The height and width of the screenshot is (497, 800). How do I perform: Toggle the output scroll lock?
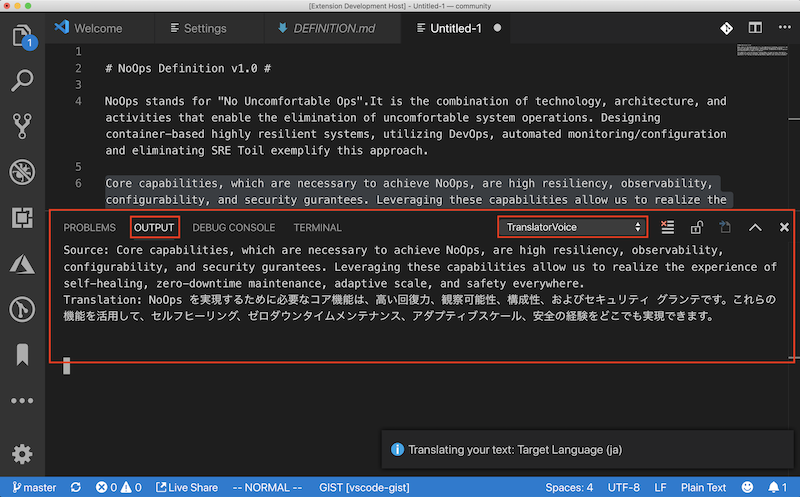(697, 228)
